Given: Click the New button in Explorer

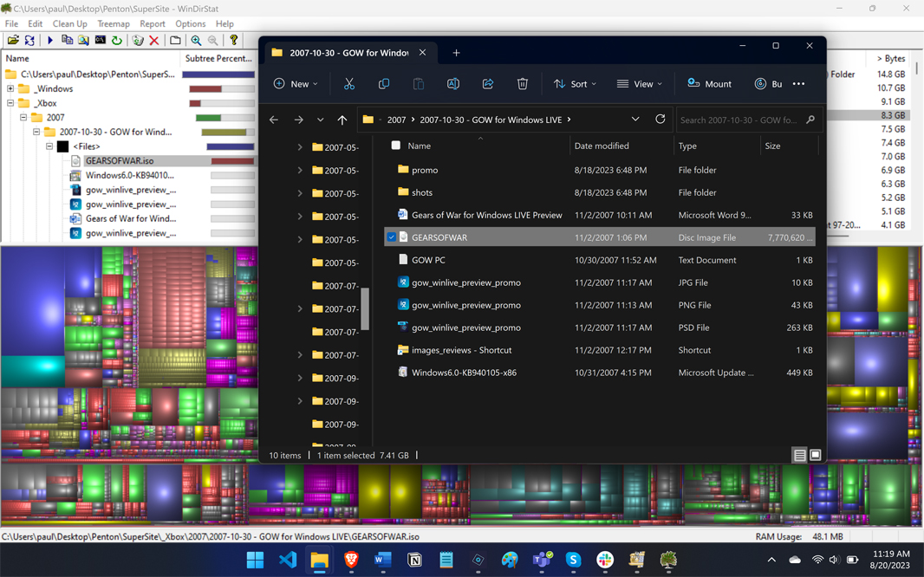Looking at the screenshot, I should pos(296,84).
